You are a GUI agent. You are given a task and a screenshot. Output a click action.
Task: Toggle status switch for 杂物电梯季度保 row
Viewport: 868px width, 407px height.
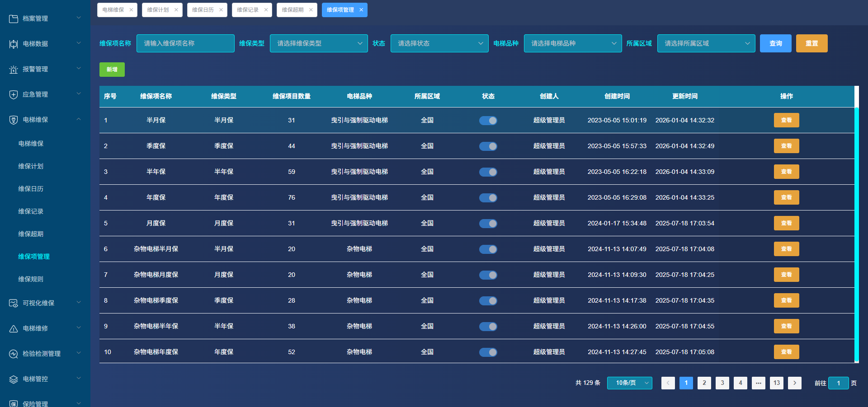coord(488,301)
